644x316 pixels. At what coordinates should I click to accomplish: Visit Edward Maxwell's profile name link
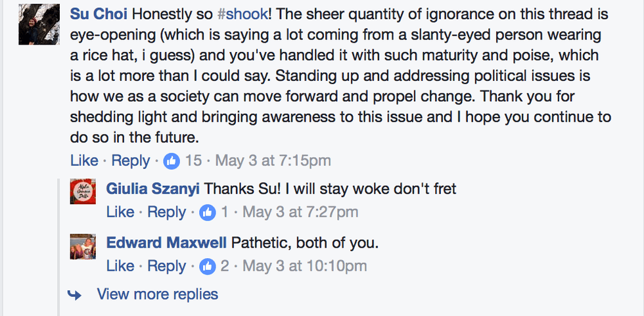tap(166, 243)
